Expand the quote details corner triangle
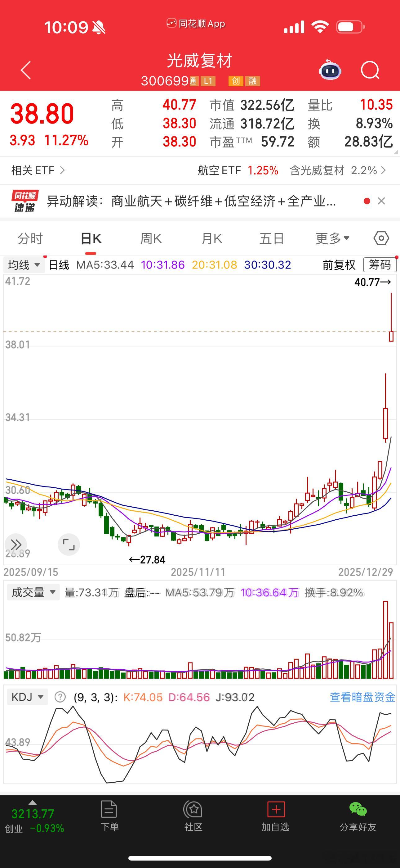This screenshot has height=868, width=400. pyautogui.click(x=396, y=152)
